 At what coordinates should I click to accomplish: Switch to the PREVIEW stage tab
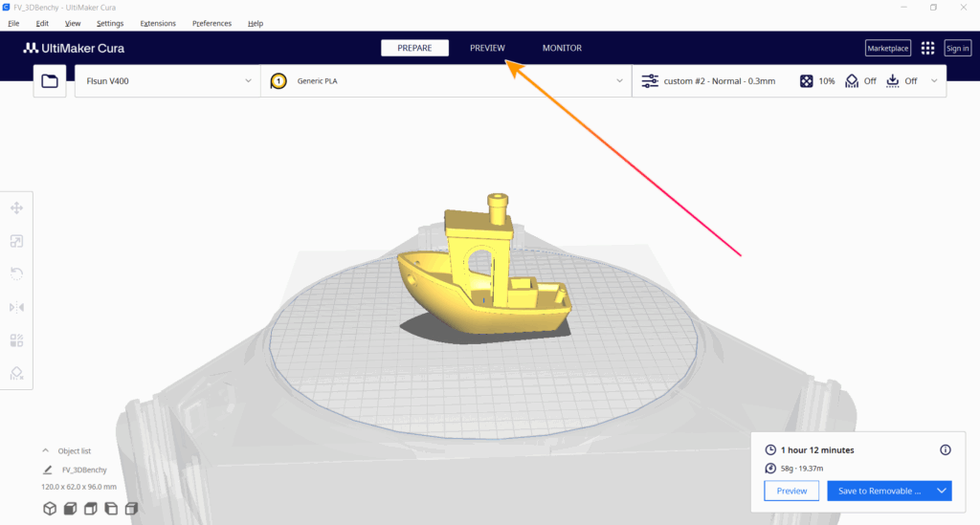click(487, 48)
